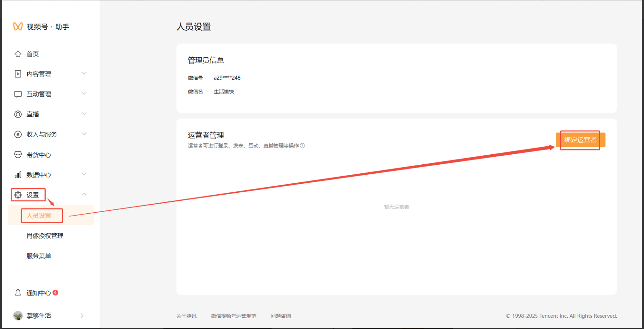This screenshot has height=329, width=644.
Task: Click the bell icon for 通知中心
Action: pos(18,293)
